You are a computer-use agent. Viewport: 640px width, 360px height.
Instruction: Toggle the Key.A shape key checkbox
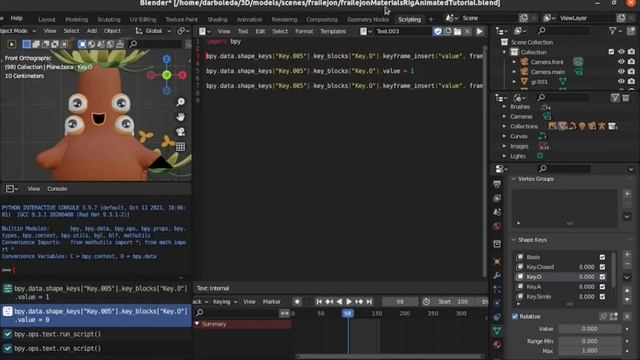click(x=602, y=287)
